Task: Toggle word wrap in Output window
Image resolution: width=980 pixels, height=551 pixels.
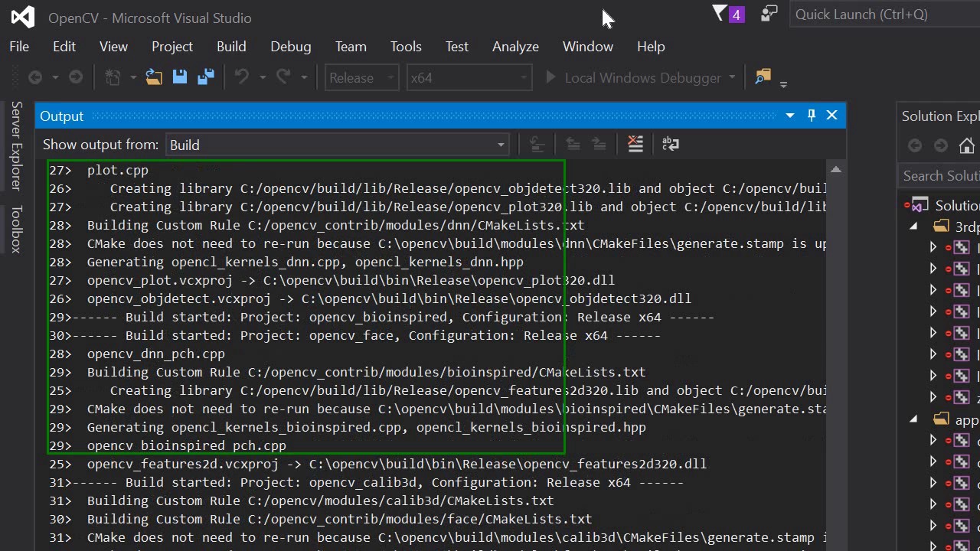Action: pyautogui.click(x=670, y=144)
